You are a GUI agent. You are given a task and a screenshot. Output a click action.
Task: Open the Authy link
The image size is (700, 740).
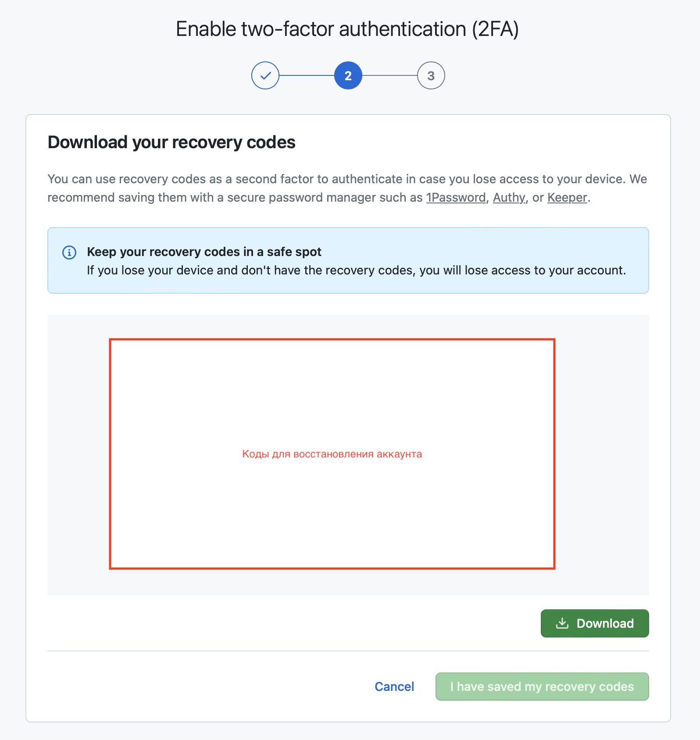[509, 198]
